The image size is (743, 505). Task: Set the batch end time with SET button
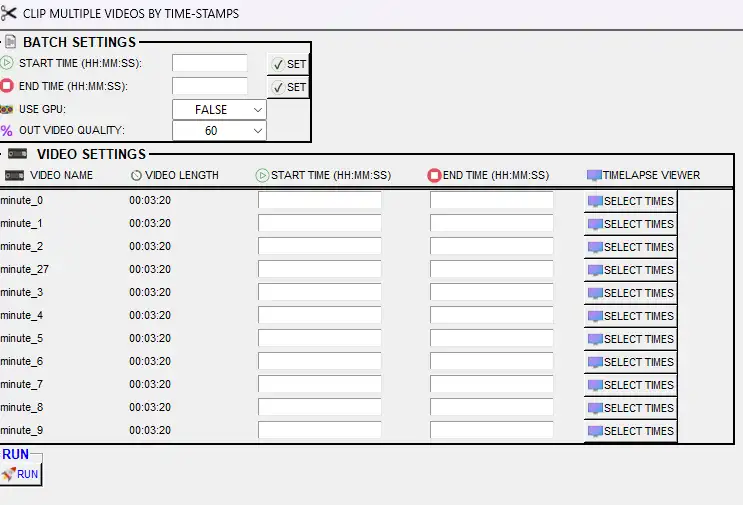[289, 87]
